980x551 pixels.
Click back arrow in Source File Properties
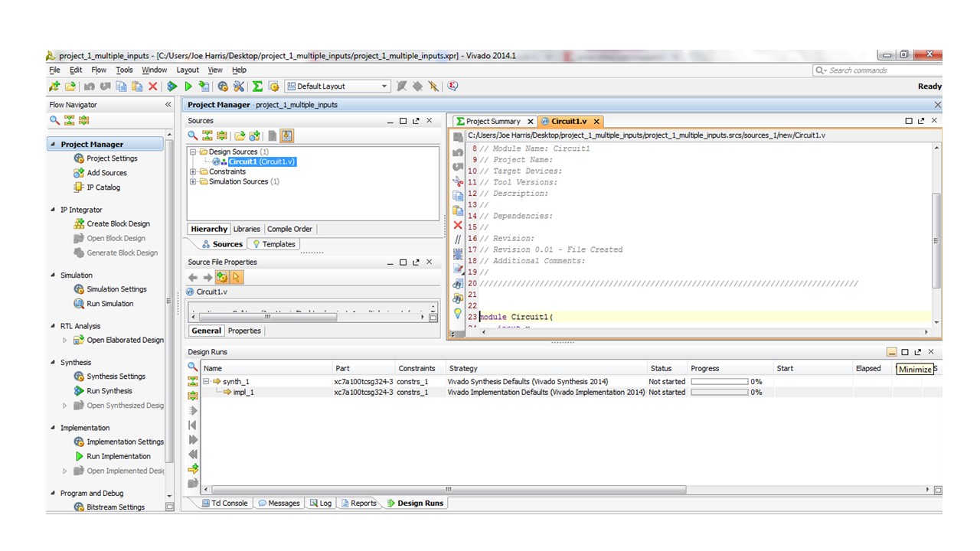[193, 277]
